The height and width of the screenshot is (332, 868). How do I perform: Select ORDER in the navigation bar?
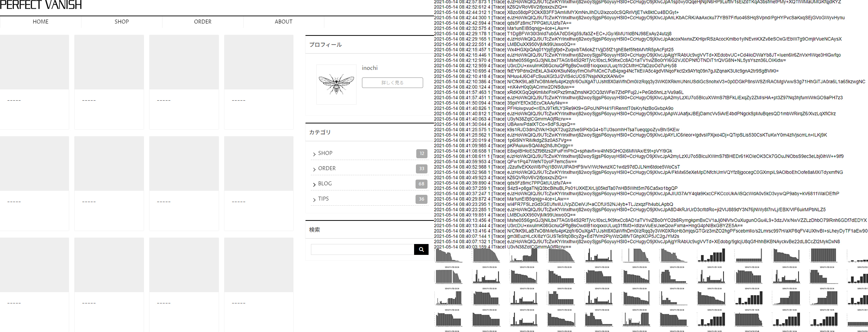point(203,22)
